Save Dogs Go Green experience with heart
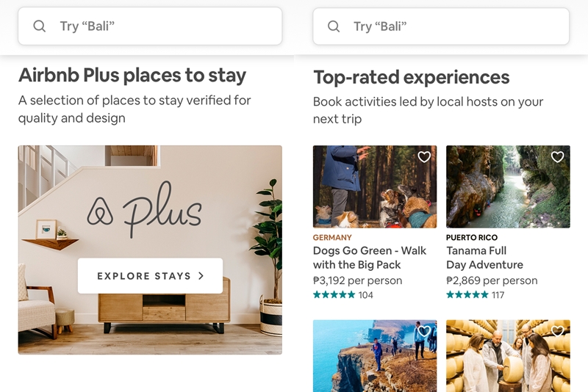Image resolution: width=588 pixels, height=392 pixels. [x=424, y=157]
